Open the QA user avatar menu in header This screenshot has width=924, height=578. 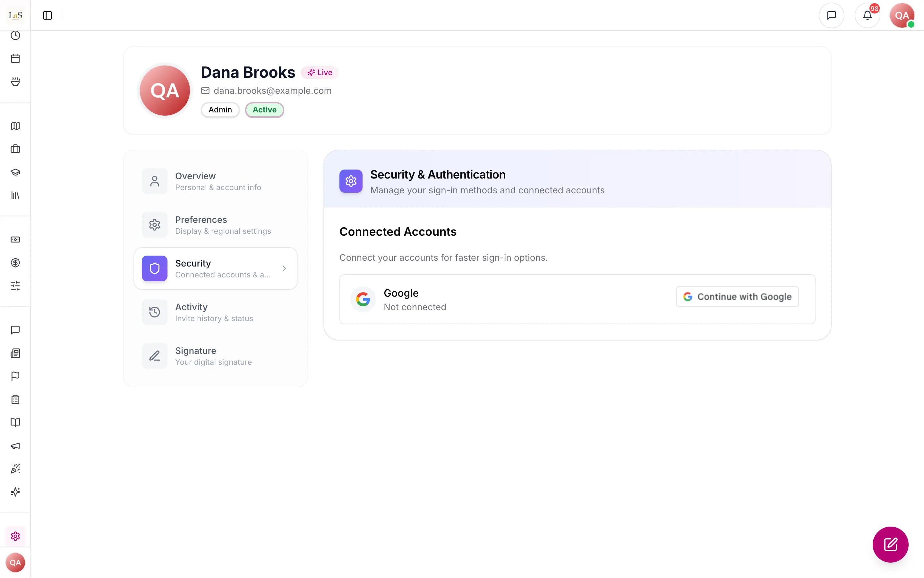tap(902, 15)
